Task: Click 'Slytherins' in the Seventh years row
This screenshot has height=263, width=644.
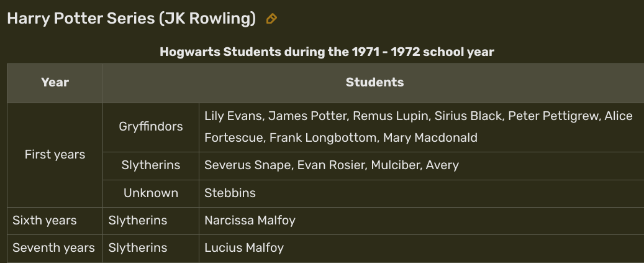Action: click(138, 248)
